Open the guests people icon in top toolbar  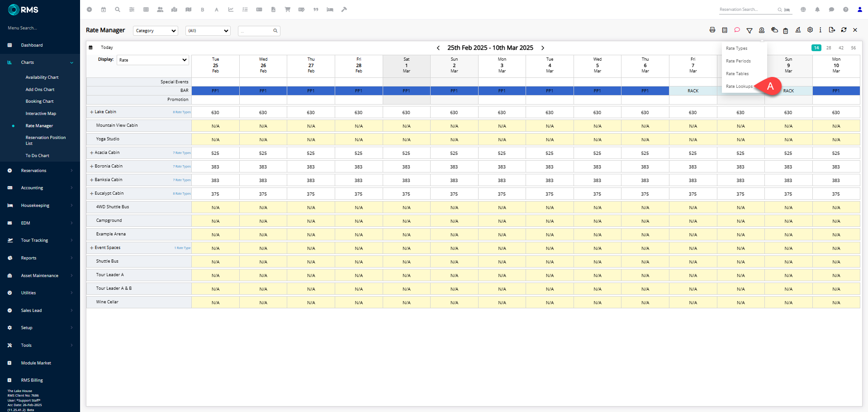[160, 10]
